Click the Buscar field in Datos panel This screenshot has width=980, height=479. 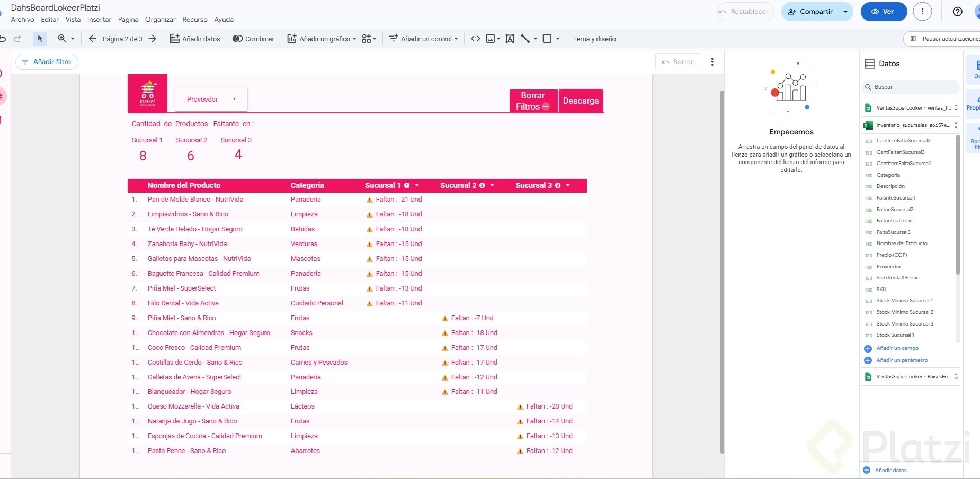(911, 87)
